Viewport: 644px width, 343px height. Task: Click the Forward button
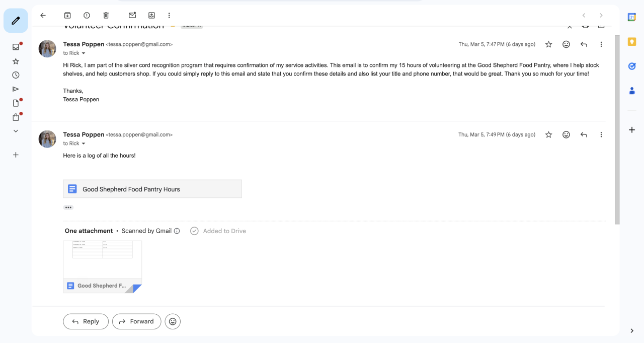(136, 321)
